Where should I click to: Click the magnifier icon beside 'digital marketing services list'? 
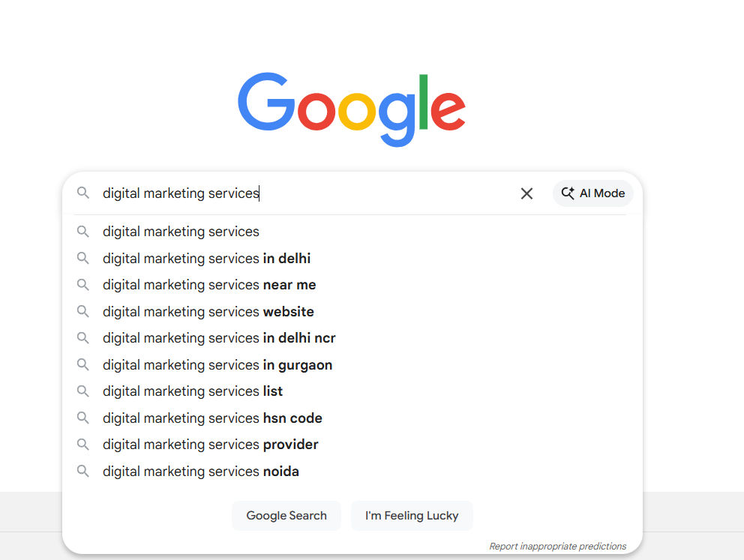[83, 391]
